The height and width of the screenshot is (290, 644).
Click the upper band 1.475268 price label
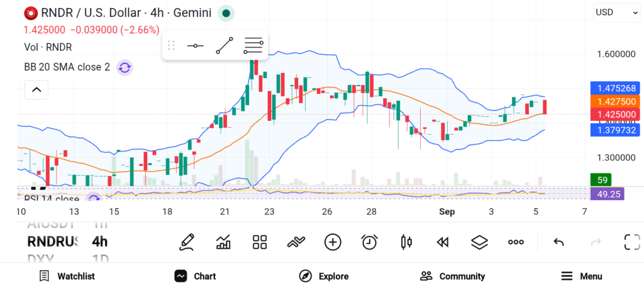(616, 88)
